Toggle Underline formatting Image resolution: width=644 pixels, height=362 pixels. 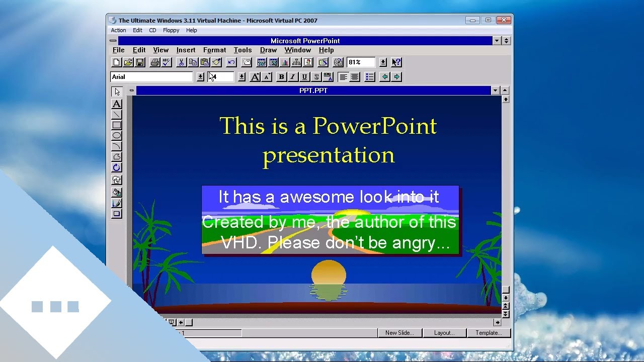click(304, 77)
